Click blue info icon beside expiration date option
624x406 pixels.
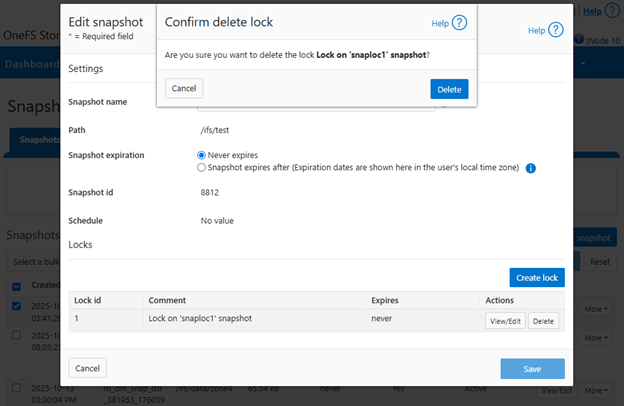[x=531, y=168]
